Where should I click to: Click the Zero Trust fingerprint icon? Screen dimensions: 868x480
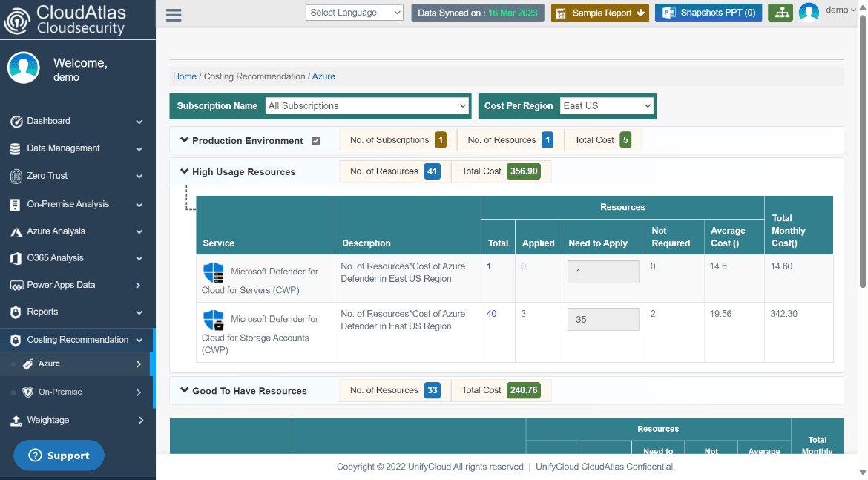[x=16, y=176]
